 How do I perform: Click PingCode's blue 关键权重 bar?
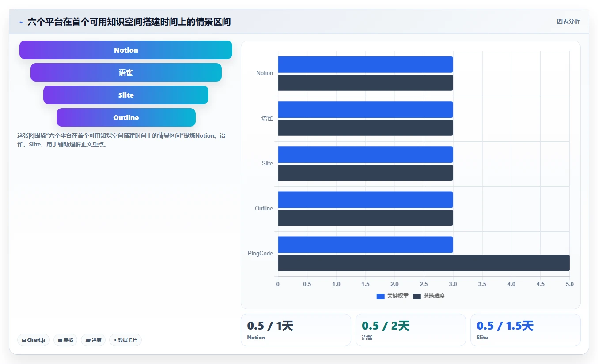(x=365, y=244)
